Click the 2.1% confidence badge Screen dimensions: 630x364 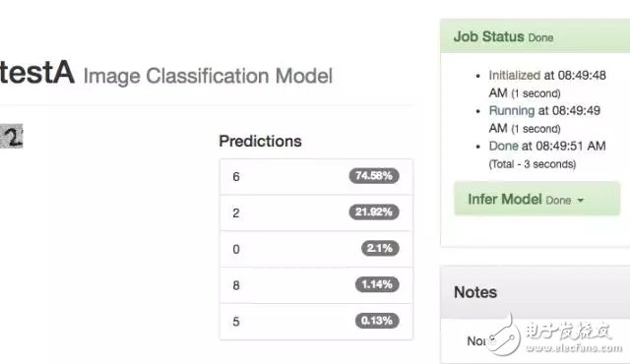coord(380,248)
